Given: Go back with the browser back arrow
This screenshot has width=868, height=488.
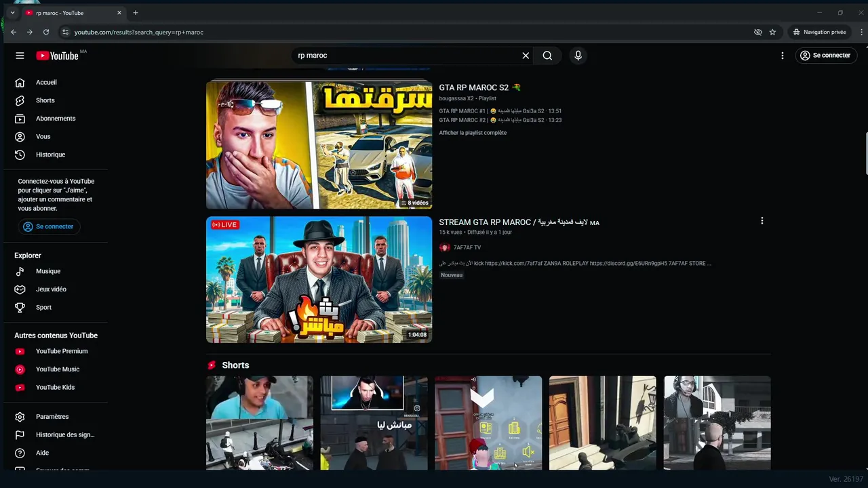Looking at the screenshot, I should pyautogui.click(x=14, y=32).
